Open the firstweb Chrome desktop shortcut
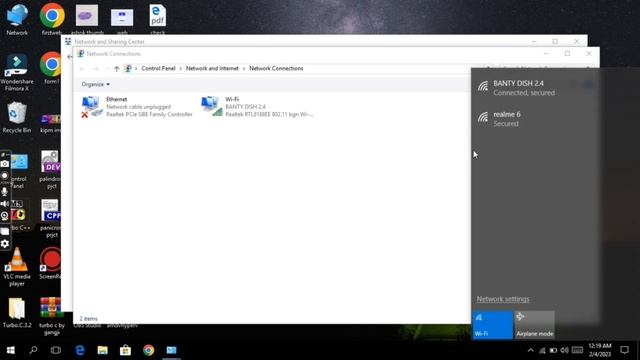The height and width of the screenshot is (360, 640). coord(52,19)
